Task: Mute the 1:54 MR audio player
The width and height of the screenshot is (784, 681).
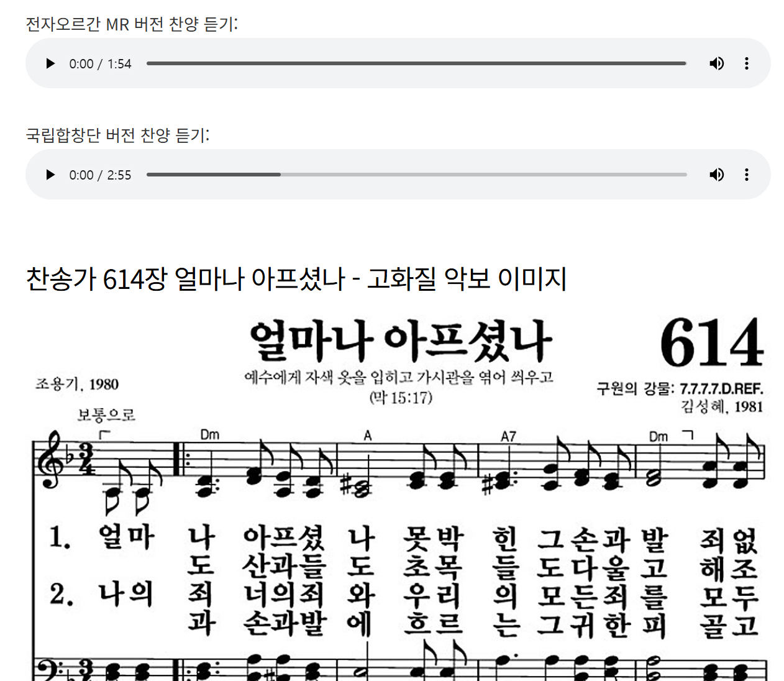Action: tap(716, 63)
